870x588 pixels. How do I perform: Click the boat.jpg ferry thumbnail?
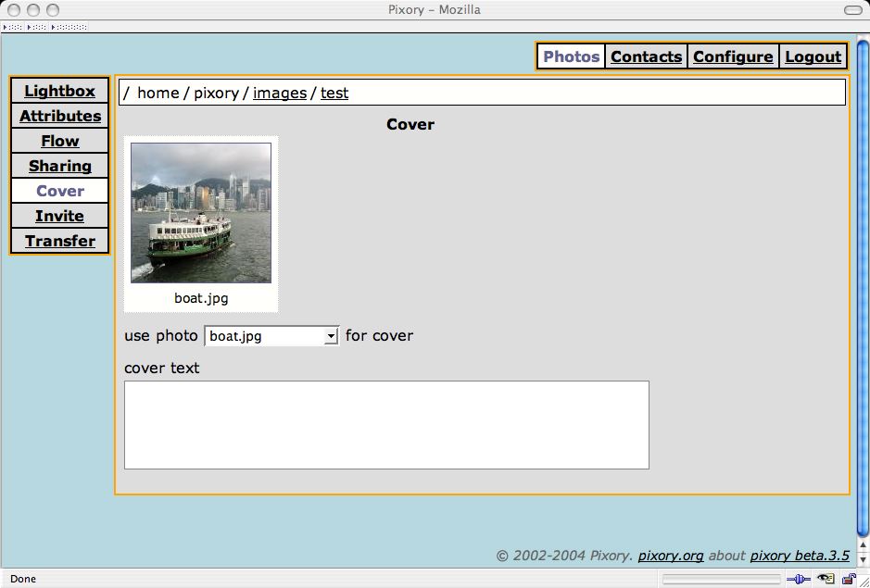click(201, 213)
